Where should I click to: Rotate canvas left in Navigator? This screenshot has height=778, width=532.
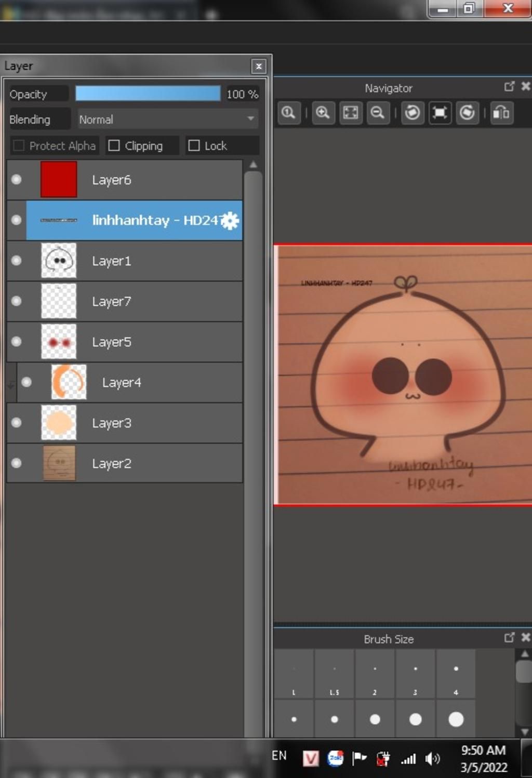click(x=413, y=113)
